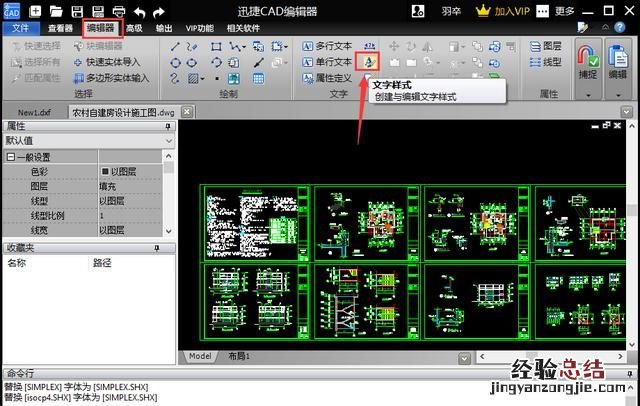Image resolution: width=640 pixels, height=406 pixels.
Task: Open a file with the folder icon
Action: [56, 11]
